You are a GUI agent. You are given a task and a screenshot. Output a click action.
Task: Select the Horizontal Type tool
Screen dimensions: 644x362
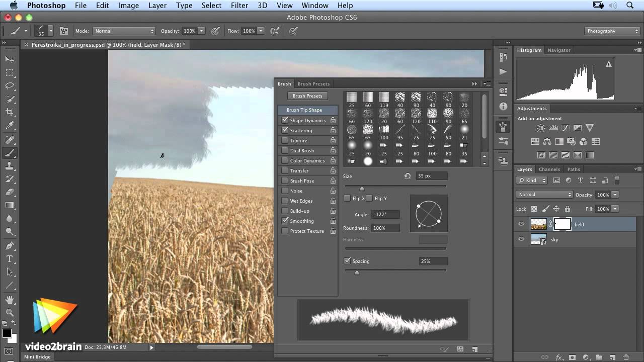coord(10,259)
